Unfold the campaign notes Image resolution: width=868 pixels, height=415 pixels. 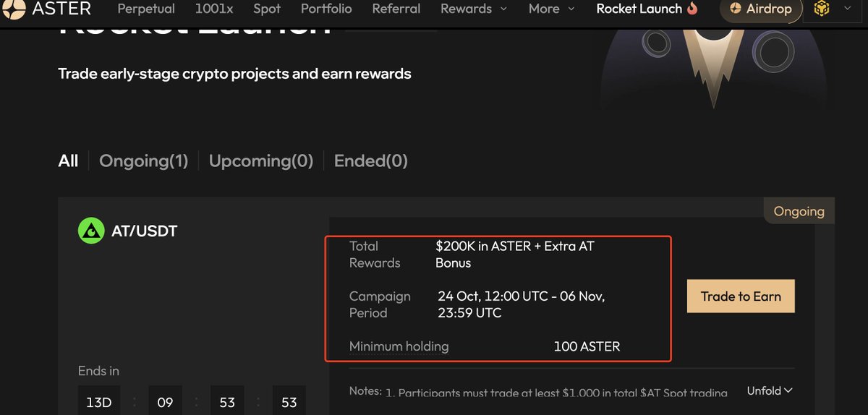point(770,390)
